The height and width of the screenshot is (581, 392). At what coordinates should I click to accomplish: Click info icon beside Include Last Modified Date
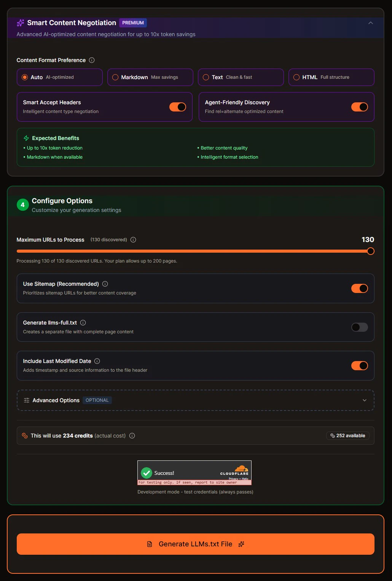97,361
